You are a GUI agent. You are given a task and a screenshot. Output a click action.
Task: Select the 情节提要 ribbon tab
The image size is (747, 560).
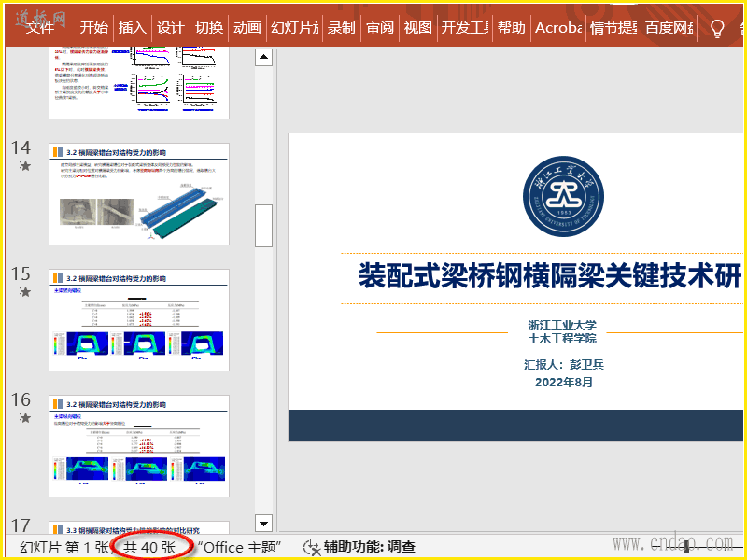(613, 28)
